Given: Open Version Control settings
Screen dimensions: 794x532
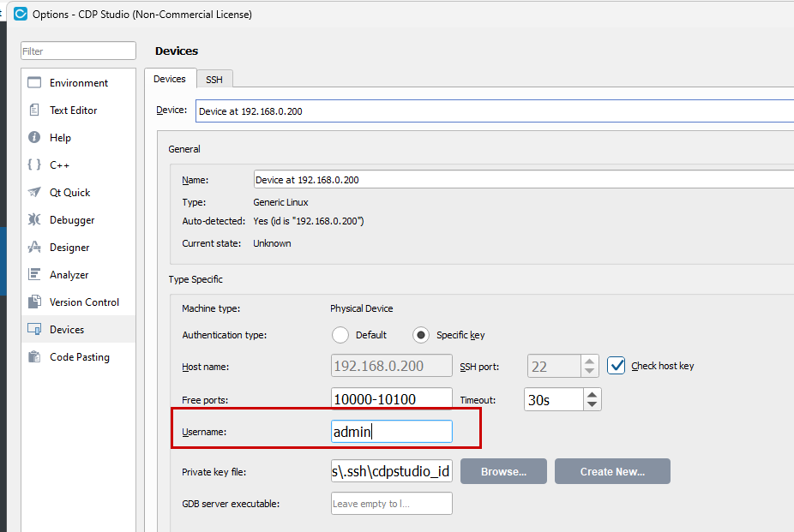Looking at the screenshot, I should click(79, 302).
